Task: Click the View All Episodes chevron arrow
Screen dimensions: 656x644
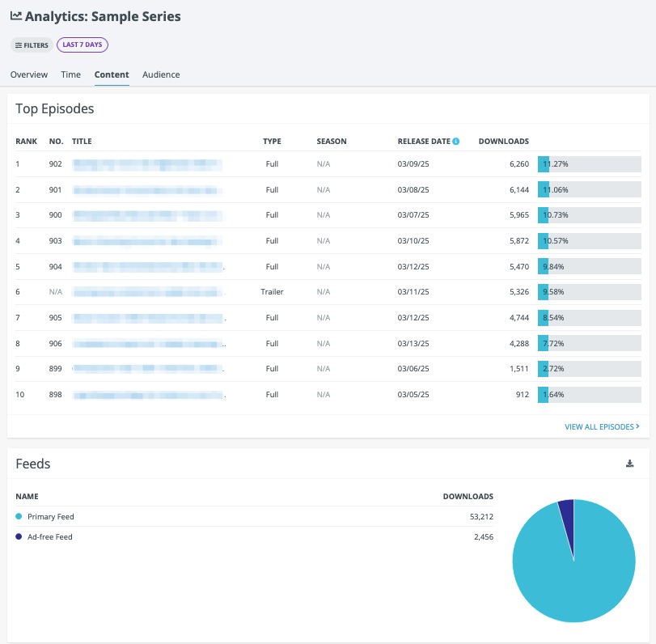Action: tap(637, 426)
